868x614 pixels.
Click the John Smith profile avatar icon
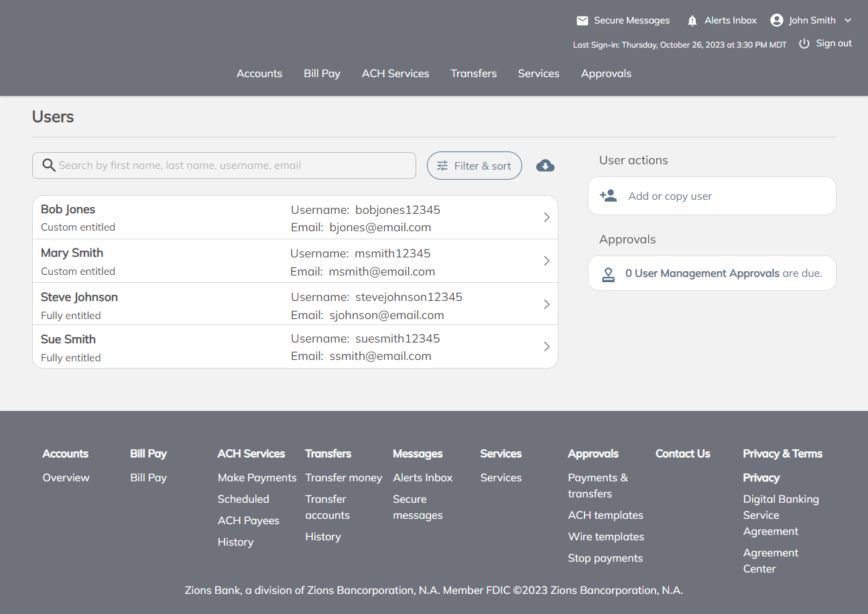[x=777, y=20]
